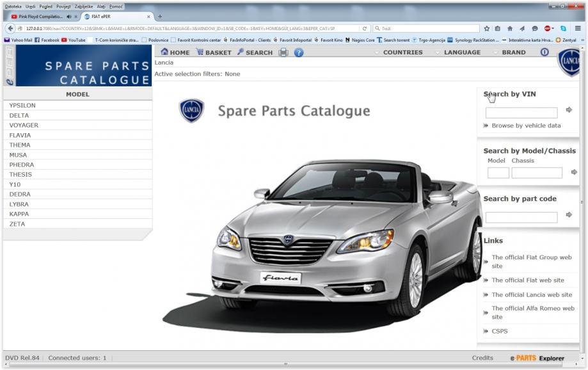Screen dimensions: 588x370
Task: Click the info icon next to BRAND
Action: [x=544, y=52]
